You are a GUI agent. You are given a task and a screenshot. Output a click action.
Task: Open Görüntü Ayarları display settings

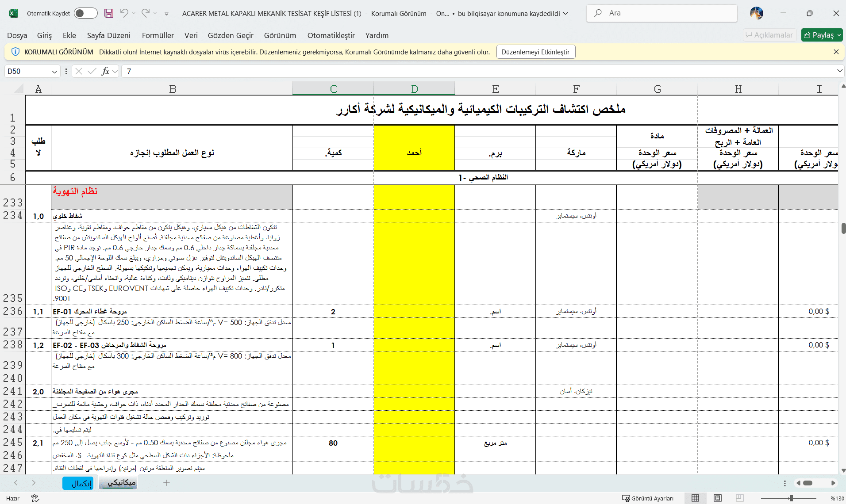pos(648,498)
